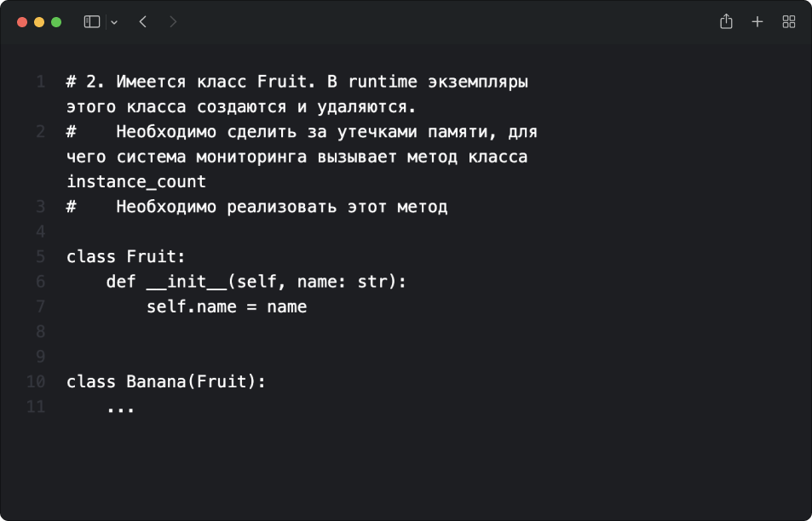The height and width of the screenshot is (521, 812).
Task: Minimize the window with yellow button
Action: coord(39,22)
